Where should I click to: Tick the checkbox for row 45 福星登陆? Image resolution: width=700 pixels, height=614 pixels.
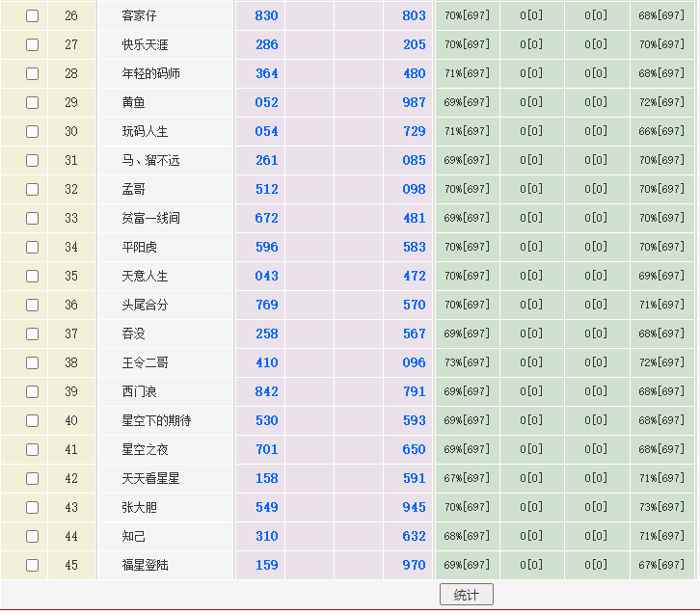(x=32, y=565)
